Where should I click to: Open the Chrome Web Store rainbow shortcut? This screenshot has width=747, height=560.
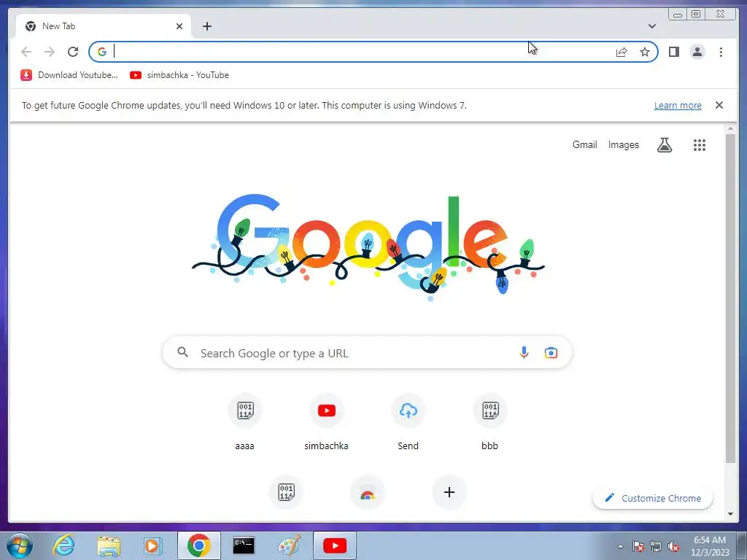[x=368, y=492]
